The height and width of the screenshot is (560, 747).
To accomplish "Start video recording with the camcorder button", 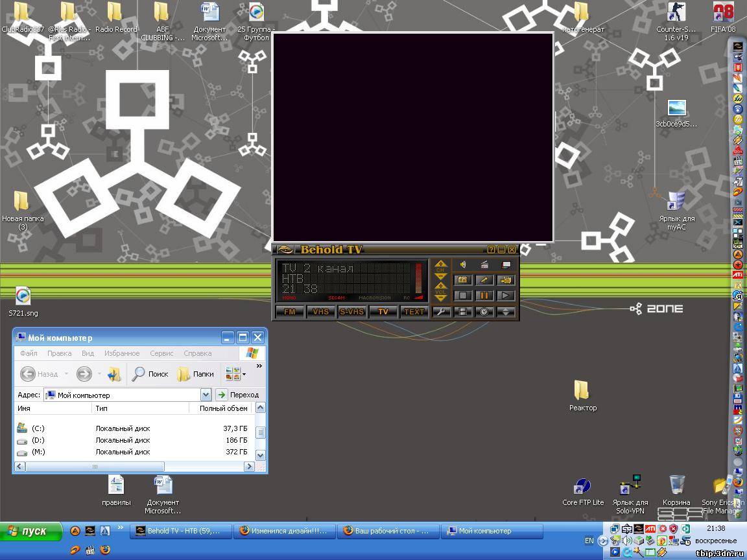I will pos(506,280).
